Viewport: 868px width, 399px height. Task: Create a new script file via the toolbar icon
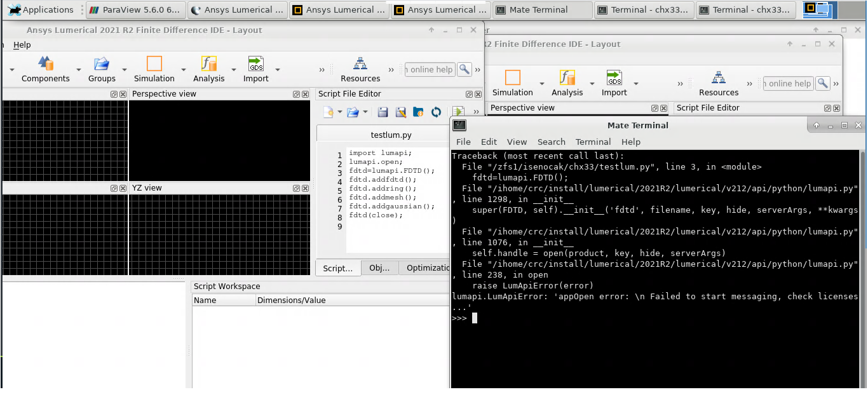(329, 112)
